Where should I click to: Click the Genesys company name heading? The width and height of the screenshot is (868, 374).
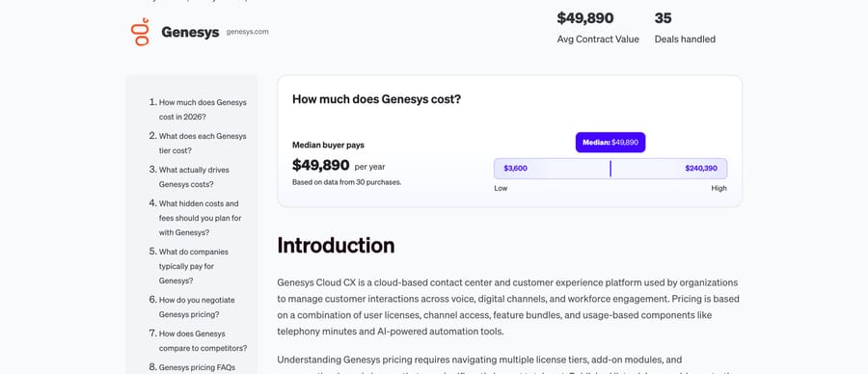click(190, 32)
